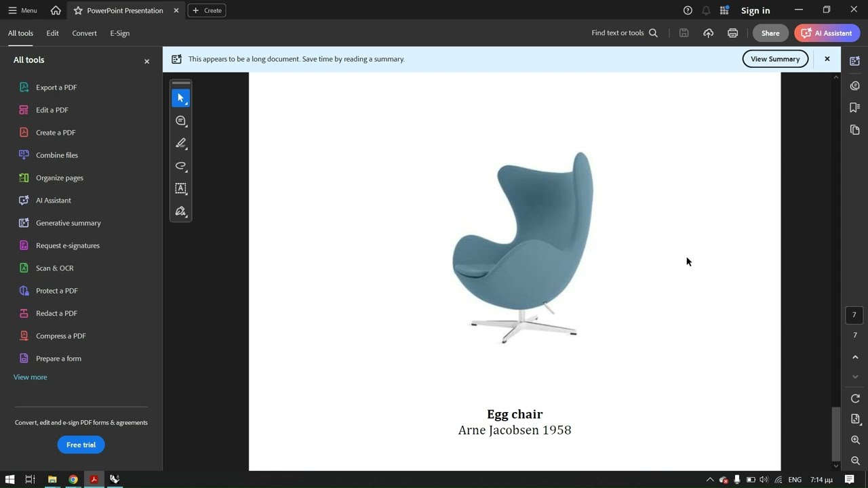Viewport: 868px width, 488px height.
Task: Dismiss the summary banner
Action: click(827, 59)
